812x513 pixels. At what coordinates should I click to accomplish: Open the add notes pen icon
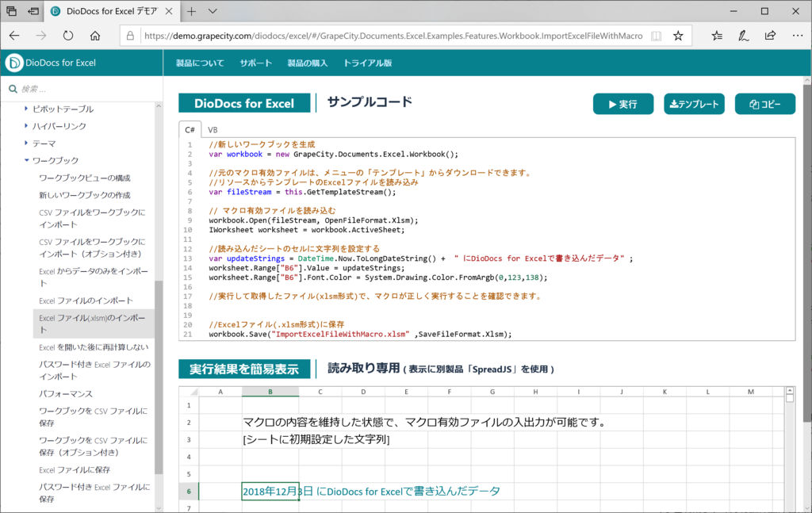click(743, 36)
